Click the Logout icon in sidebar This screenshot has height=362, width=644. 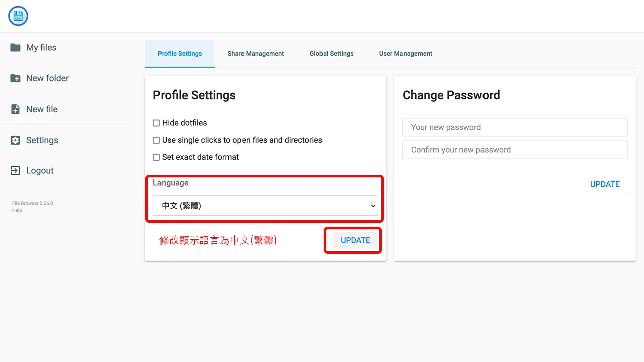tap(15, 171)
